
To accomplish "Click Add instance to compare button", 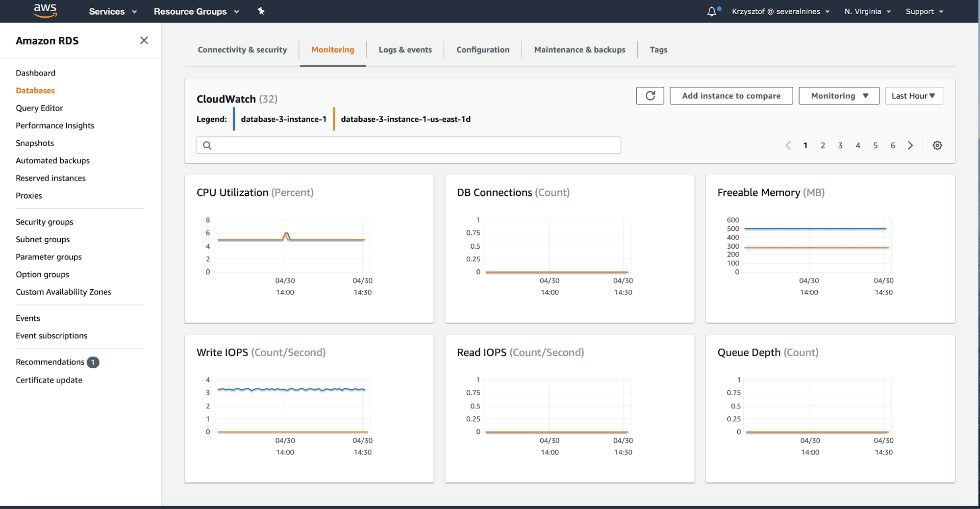I will [731, 96].
